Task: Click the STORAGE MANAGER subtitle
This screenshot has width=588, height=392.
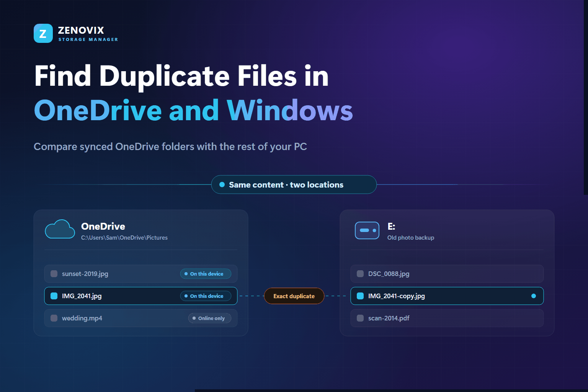Action: [88, 39]
